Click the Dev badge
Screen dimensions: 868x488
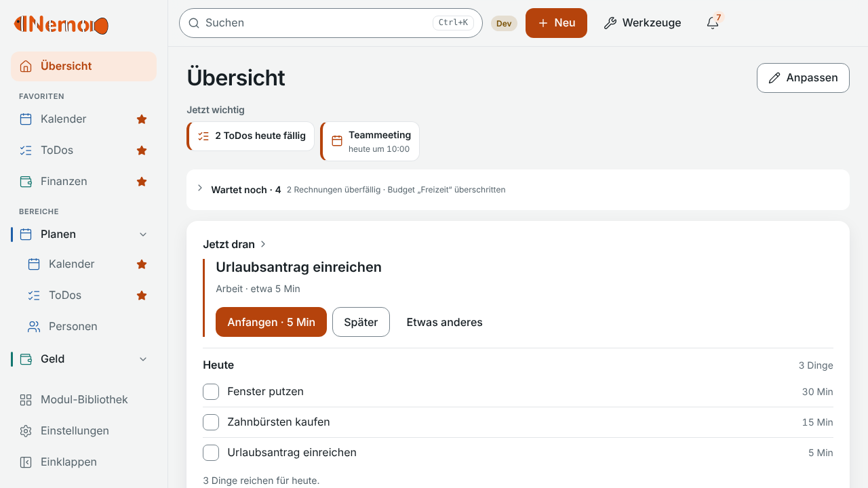pyautogui.click(x=504, y=23)
